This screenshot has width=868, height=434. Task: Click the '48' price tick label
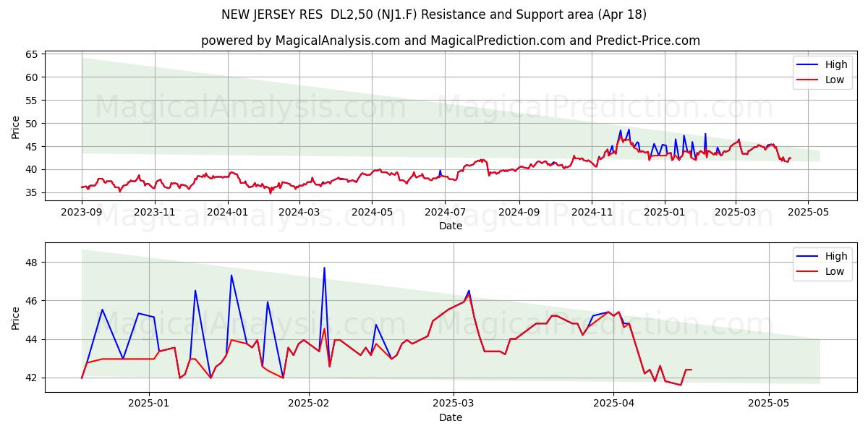click(x=33, y=263)
